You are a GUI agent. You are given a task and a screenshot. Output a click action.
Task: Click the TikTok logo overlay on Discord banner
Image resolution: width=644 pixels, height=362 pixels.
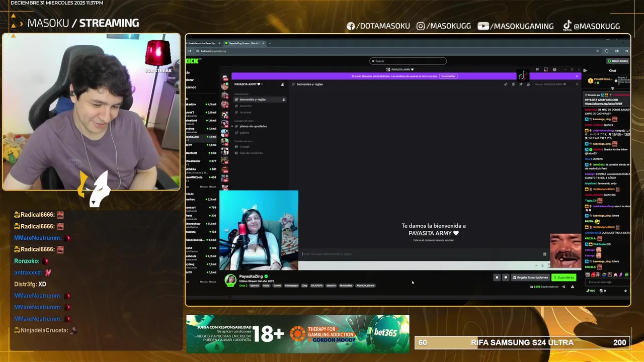tap(523, 75)
